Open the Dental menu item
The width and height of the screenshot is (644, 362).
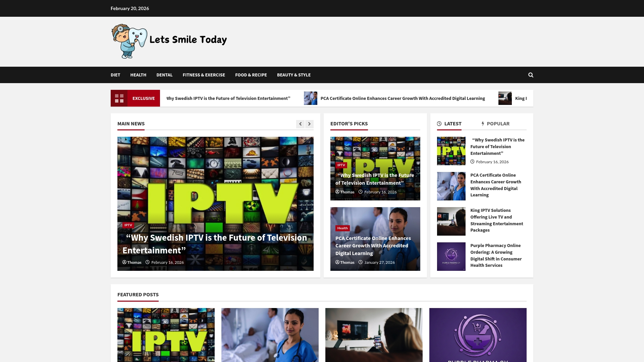pos(164,75)
